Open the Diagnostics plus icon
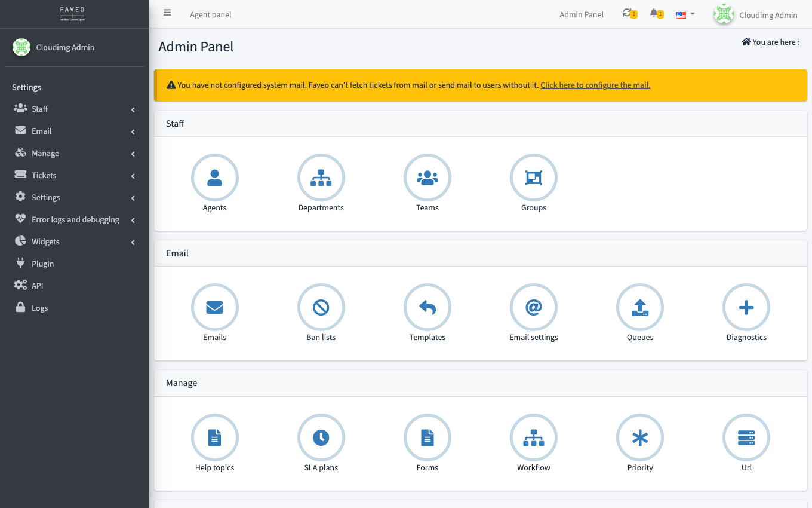This screenshot has height=508, width=812. pos(746,307)
